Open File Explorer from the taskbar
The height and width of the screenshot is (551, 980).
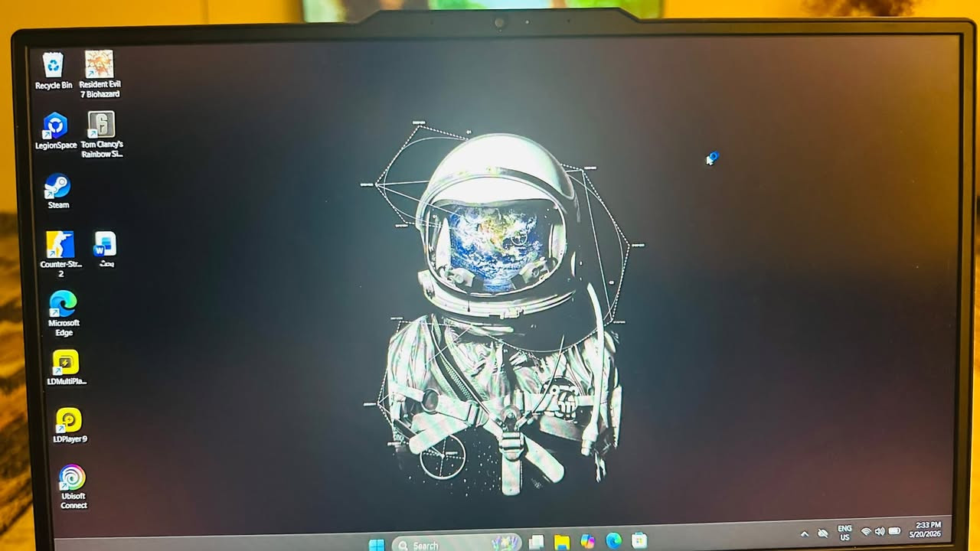[x=562, y=542]
